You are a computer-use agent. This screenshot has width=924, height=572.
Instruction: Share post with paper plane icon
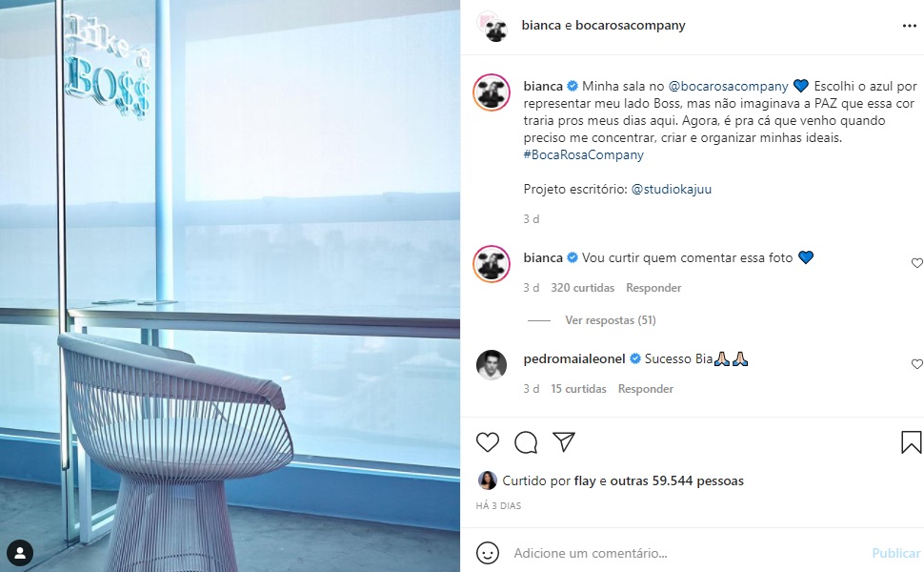[563, 441]
